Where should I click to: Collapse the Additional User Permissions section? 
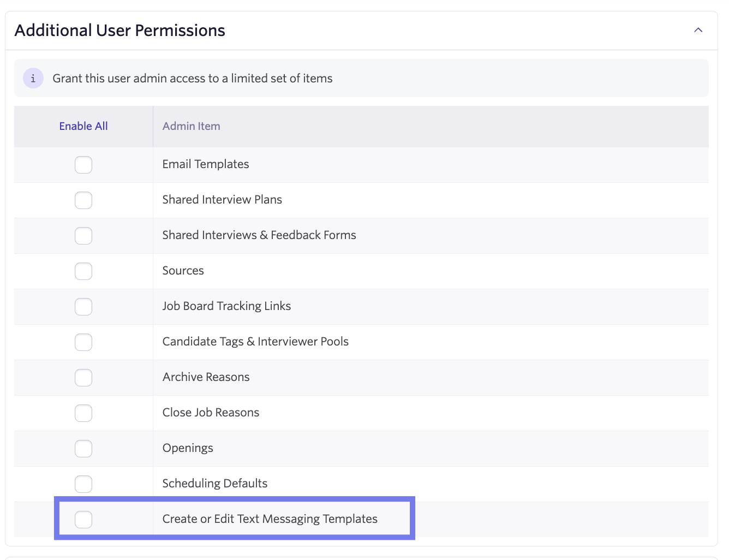point(698,30)
